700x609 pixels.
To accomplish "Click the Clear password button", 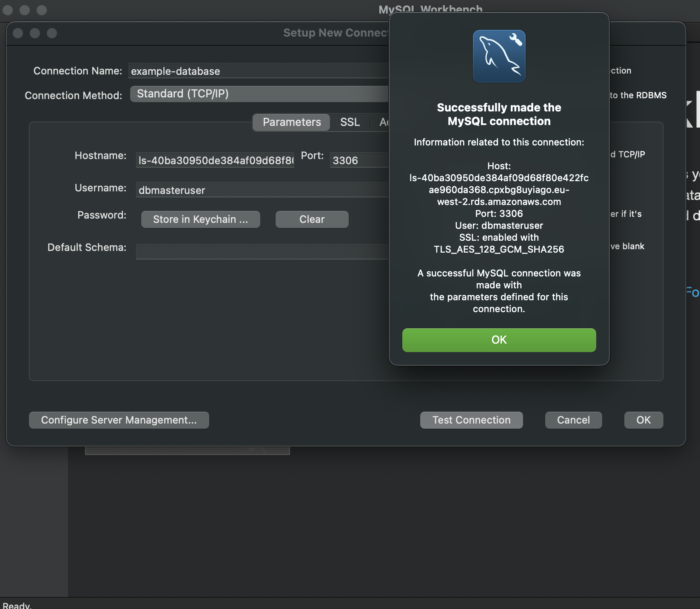I will [x=312, y=219].
